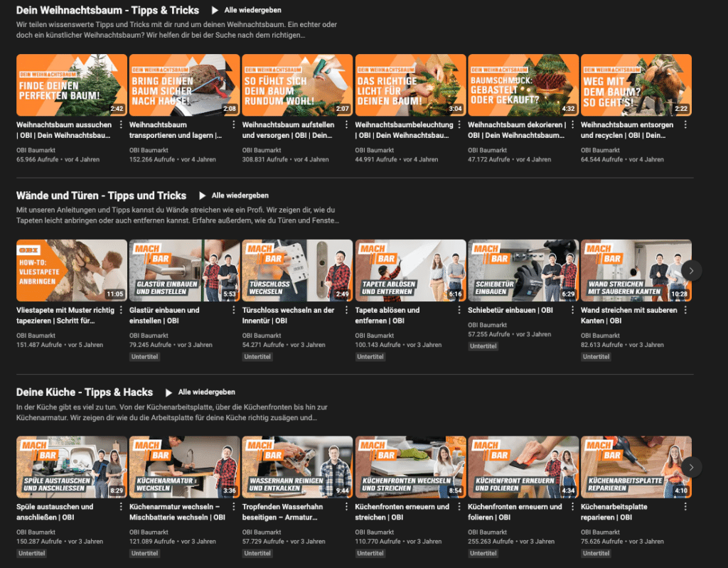Click thumbnail Wand streichen mit sauberen Kanten
This screenshot has height=568, width=728.
coord(636,270)
